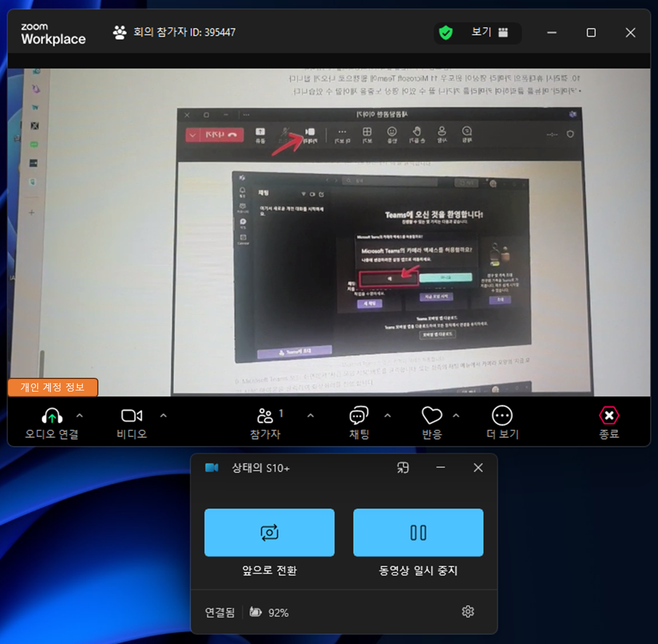Image resolution: width=658 pixels, height=644 pixels.
Task: Open settings gear in S10+ camera window
Action: tap(468, 612)
